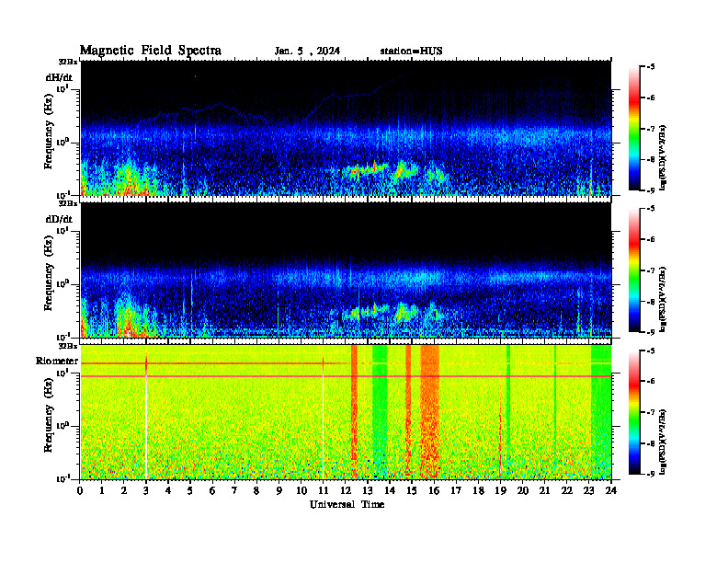Click the -8 value on Riometer color scale

[652, 443]
